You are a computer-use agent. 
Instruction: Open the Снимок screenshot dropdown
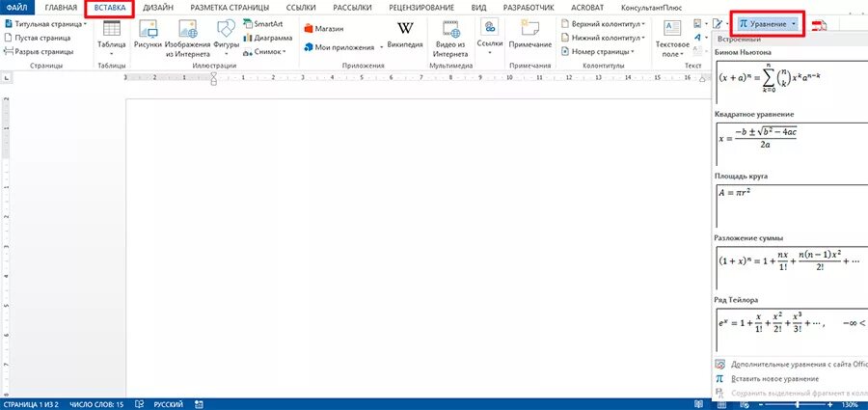click(x=264, y=51)
